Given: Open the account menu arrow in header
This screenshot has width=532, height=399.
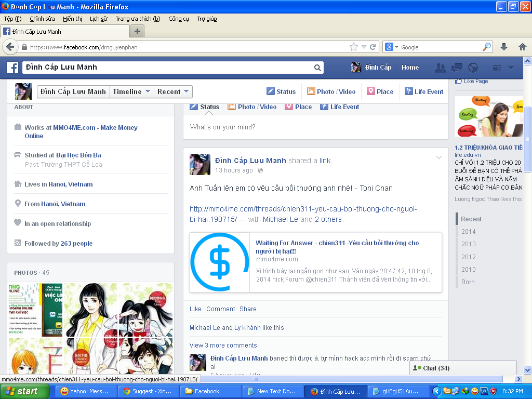Looking at the screenshot, I should click(x=511, y=68).
